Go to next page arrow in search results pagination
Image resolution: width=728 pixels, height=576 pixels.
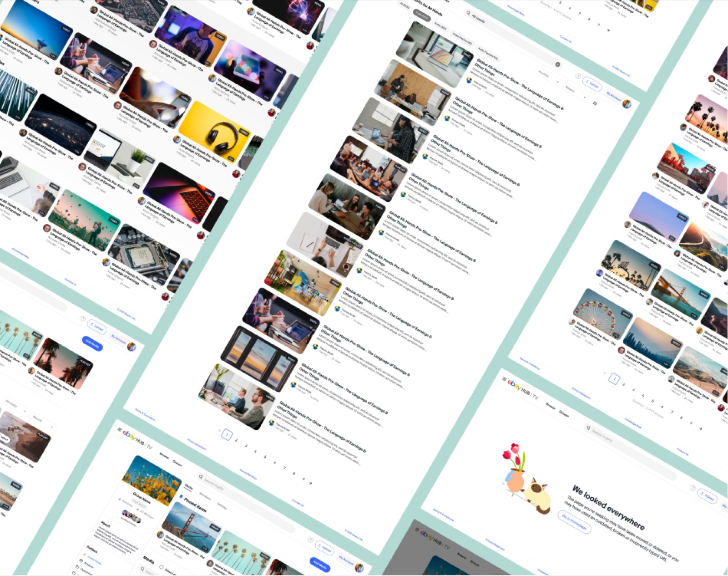[x=311, y=483]
